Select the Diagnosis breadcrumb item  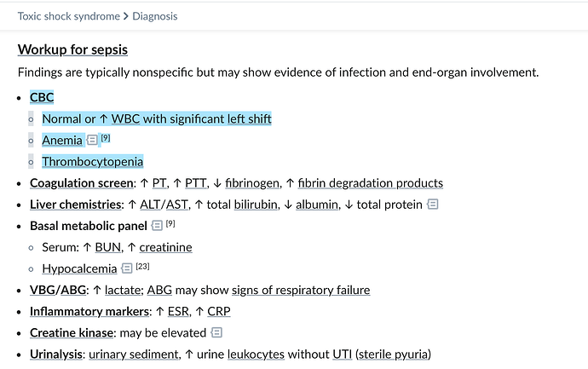pyautogui.click(x=155, y=16)
